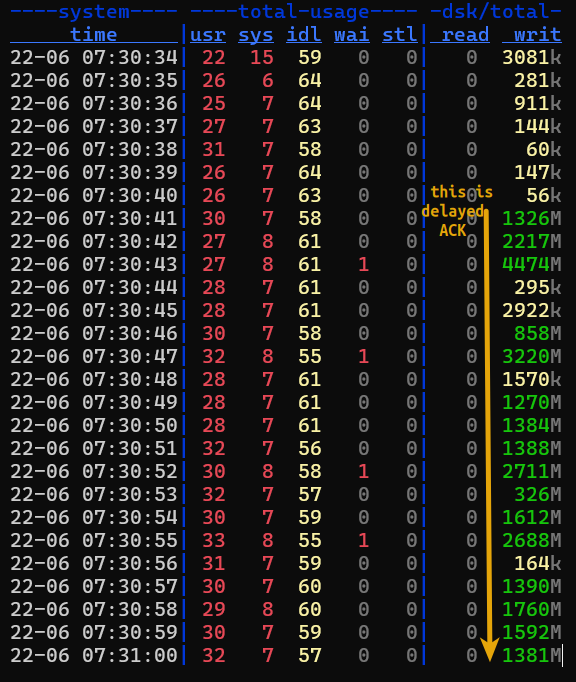Click the usr value 25 in row 07:30:36

click(214, 104)
